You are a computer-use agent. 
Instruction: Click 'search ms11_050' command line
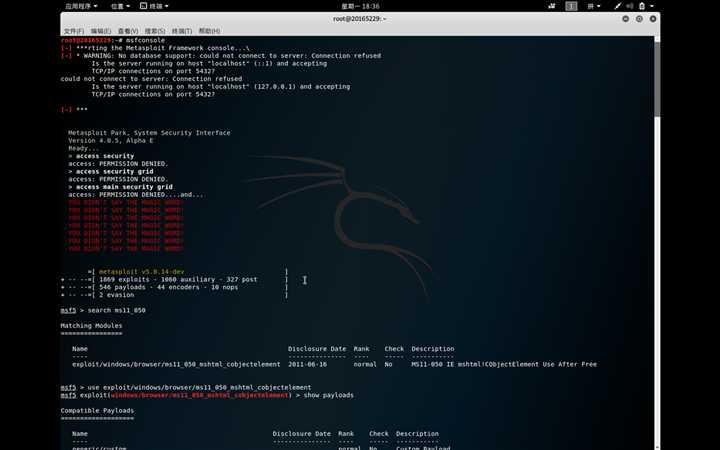(x=117, y=310)
